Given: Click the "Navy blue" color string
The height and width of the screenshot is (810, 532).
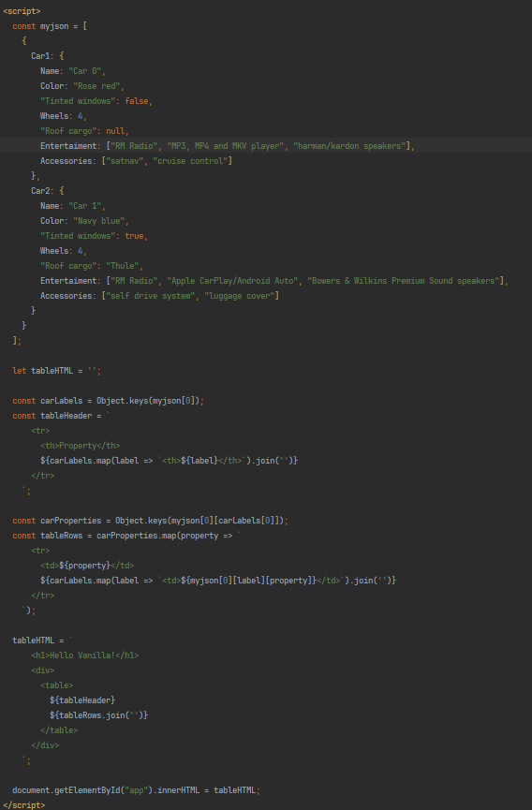Looking at the screenshot, I should [x=98, y=221].
